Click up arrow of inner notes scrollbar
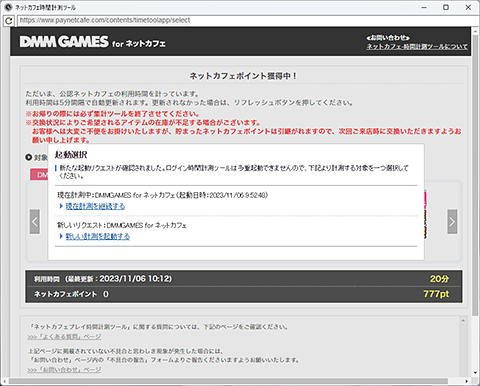 click(x=463, y=321)
